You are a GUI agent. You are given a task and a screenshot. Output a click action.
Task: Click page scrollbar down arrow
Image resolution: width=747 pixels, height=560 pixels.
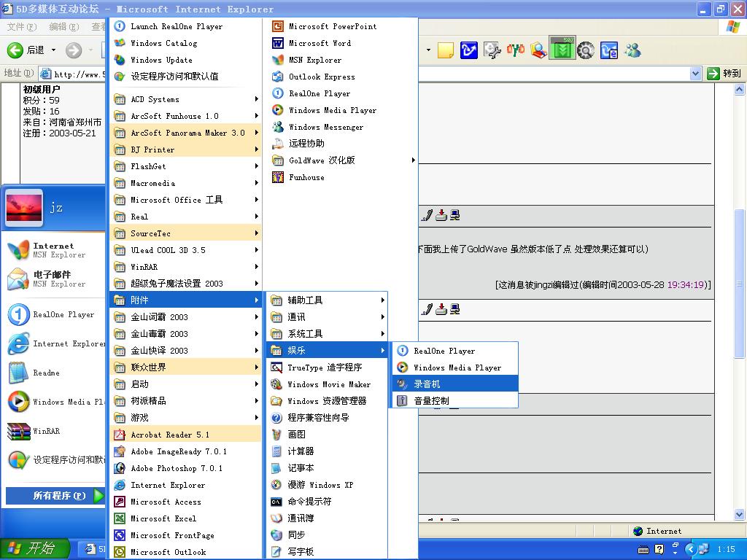click(740, 514)
